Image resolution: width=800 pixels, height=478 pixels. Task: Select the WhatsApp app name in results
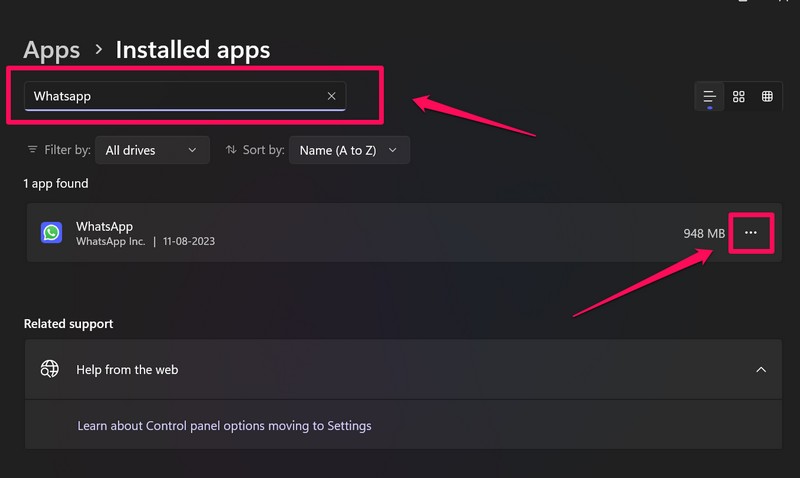pos(104,226)
